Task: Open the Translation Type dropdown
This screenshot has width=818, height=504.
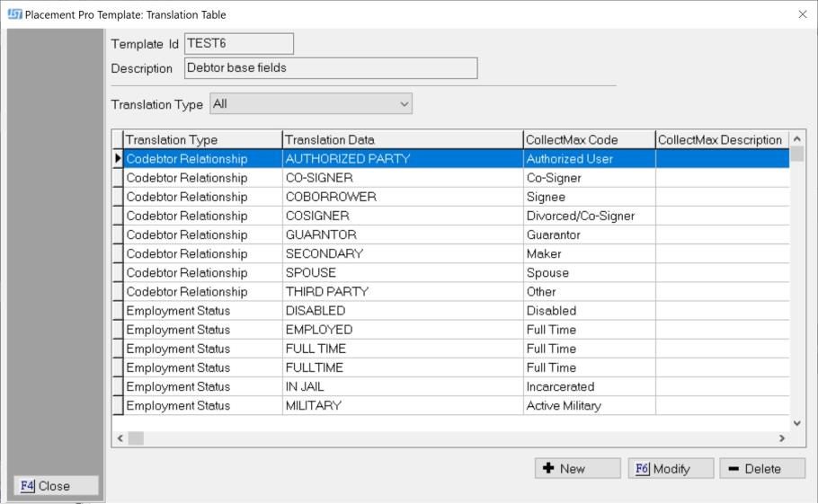Action: tap(311, 104)
